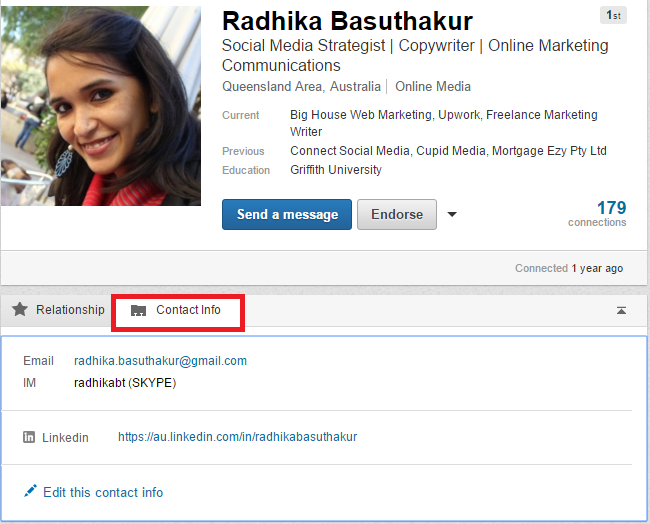Click the 1st degree connection badge
The image size is (650, 524).
pos(613,15)
